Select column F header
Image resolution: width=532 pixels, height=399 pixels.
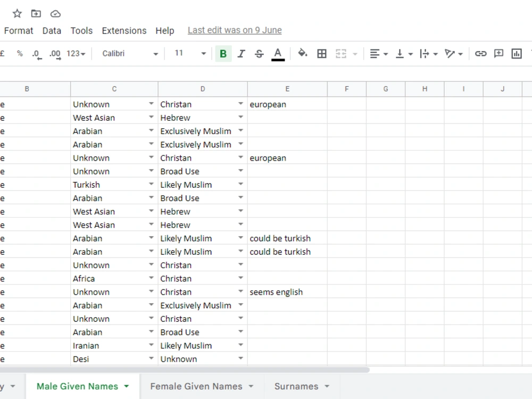[x=347, y=89]
